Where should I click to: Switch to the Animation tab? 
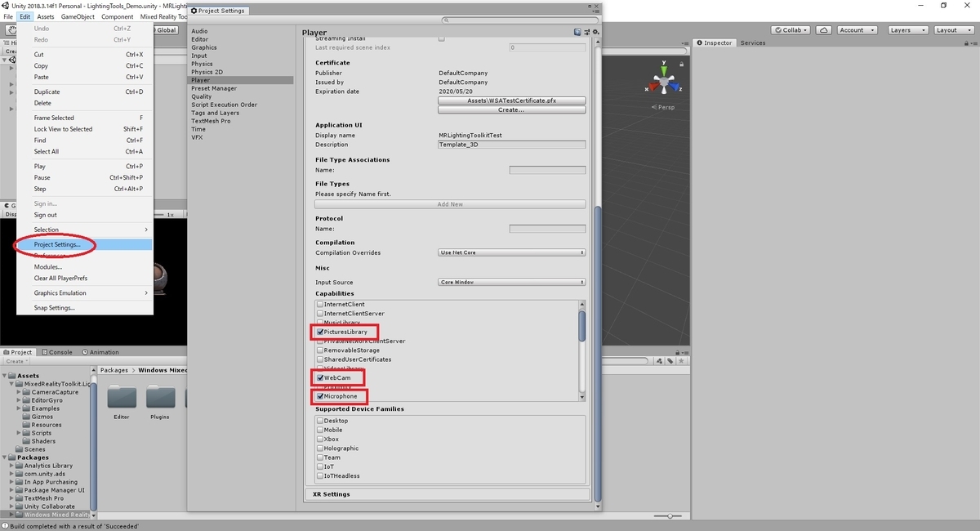[x=100, y=352]
